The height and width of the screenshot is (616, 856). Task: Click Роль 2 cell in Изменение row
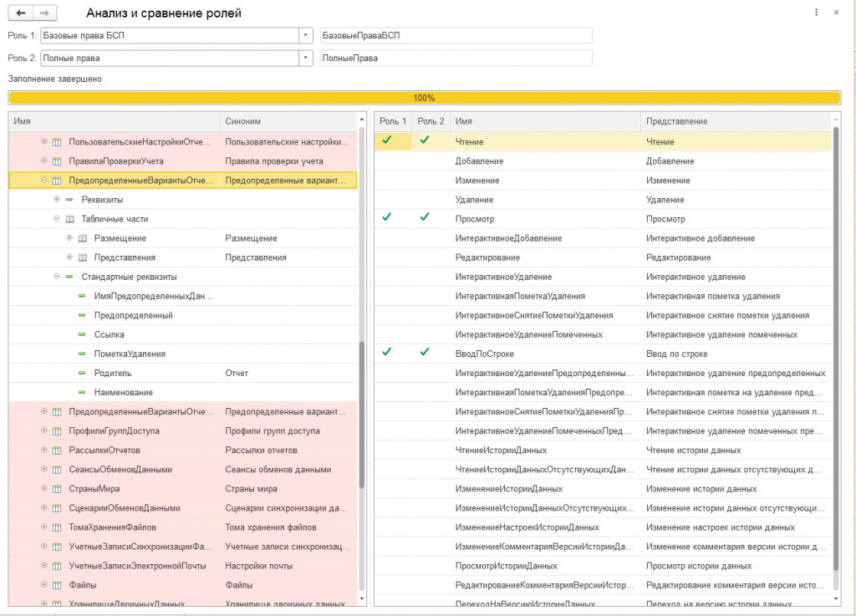[431, 180]
